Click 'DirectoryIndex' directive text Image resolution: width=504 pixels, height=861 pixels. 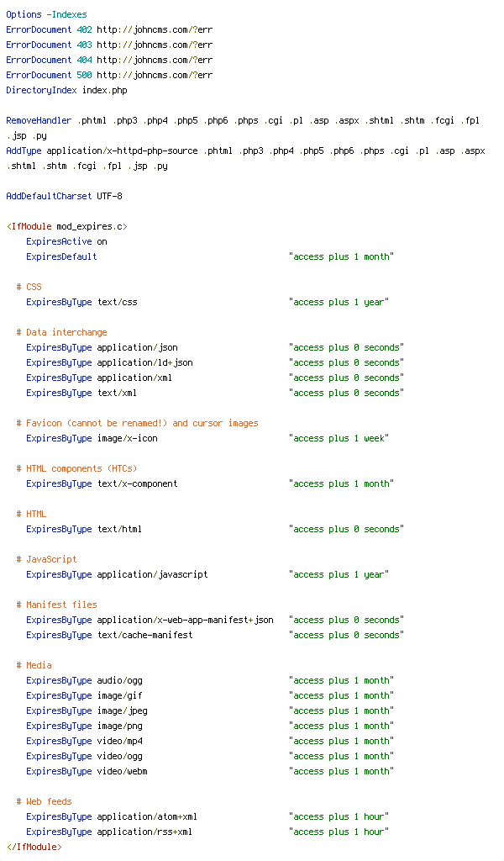(x=42, y=90)
